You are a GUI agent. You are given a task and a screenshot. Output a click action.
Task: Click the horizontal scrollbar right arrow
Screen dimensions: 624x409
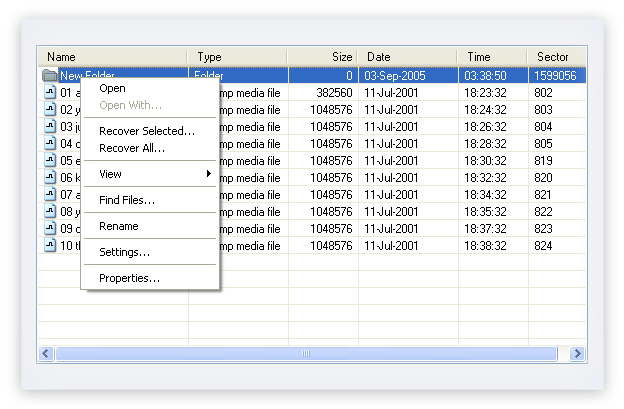(x=577, y=353)
